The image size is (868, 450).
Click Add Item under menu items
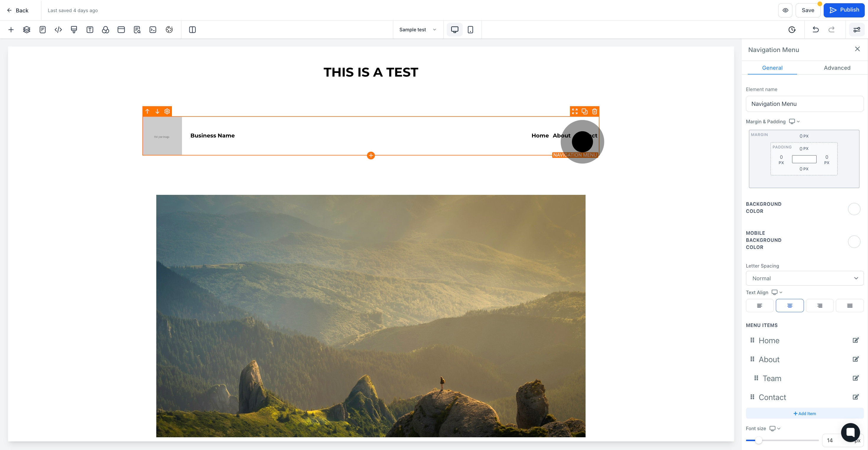click(x=805, y=414)
